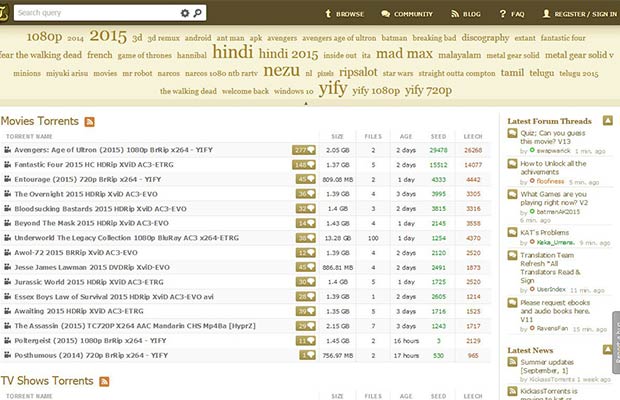Click comment badge for Underworld Legacy Collection
Screen dimensions: 620x400
tap(304, 239)
